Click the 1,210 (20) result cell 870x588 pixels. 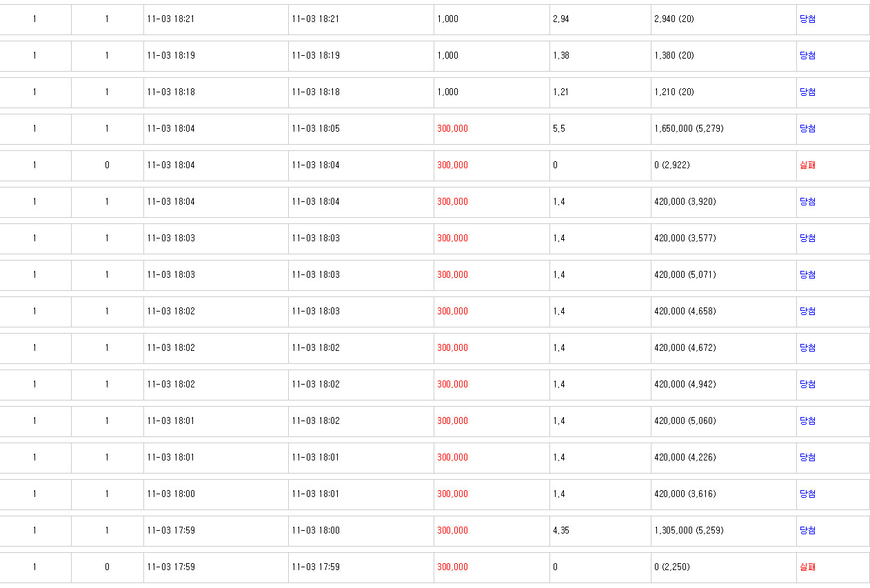723,92
